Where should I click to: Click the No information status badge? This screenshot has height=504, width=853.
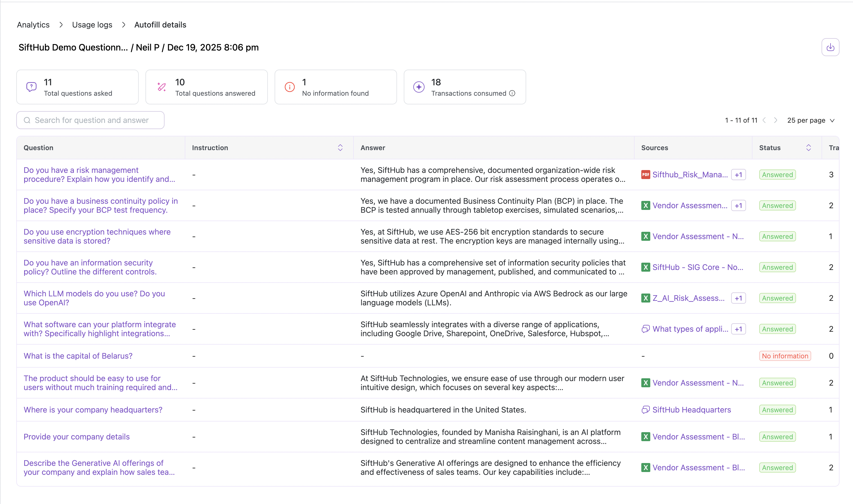(x=785, y=356)
